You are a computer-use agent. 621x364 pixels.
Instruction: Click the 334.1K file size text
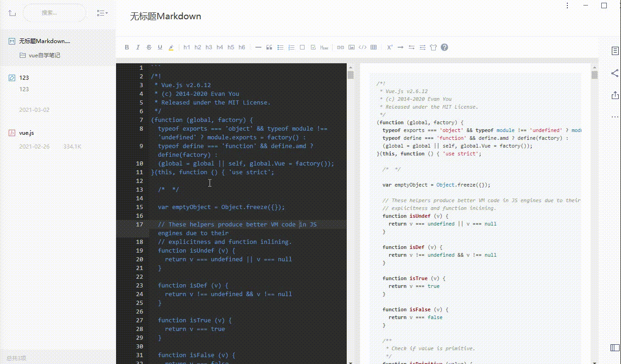pos(72,147)
